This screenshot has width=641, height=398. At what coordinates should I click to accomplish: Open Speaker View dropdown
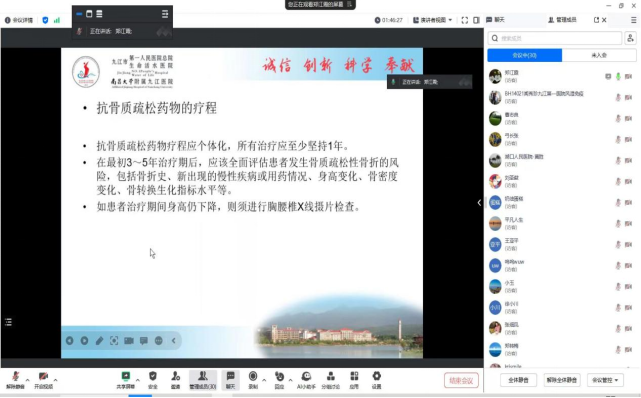[x=433, y=20]
